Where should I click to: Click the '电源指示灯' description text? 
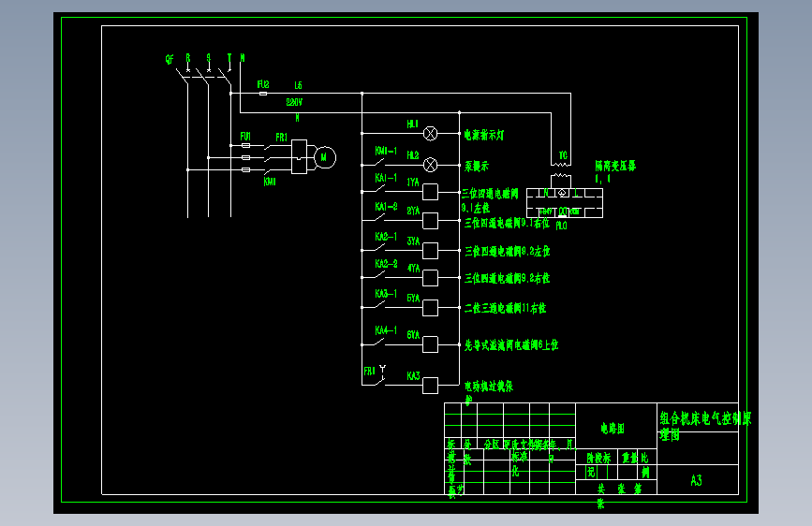[484, 135]
